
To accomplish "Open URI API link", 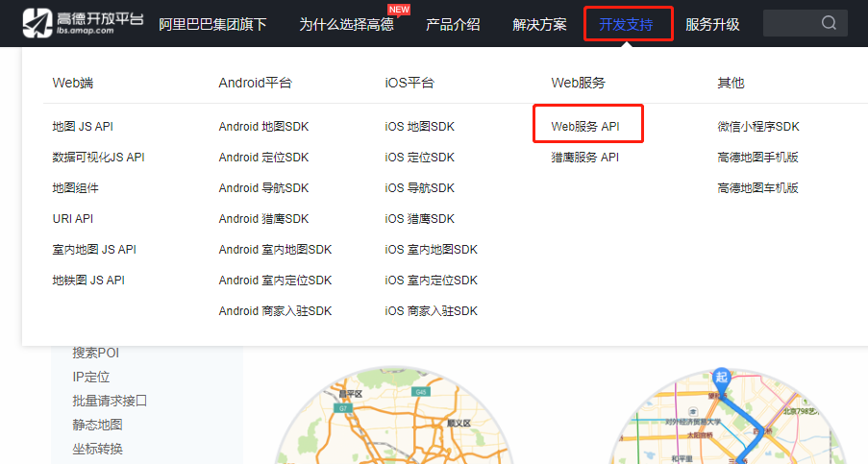I will (x=72, y=218).
